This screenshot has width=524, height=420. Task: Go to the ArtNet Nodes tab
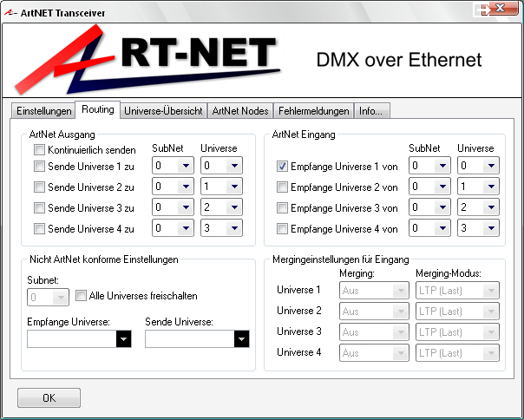pyautogui.click(x=240, y=111)
